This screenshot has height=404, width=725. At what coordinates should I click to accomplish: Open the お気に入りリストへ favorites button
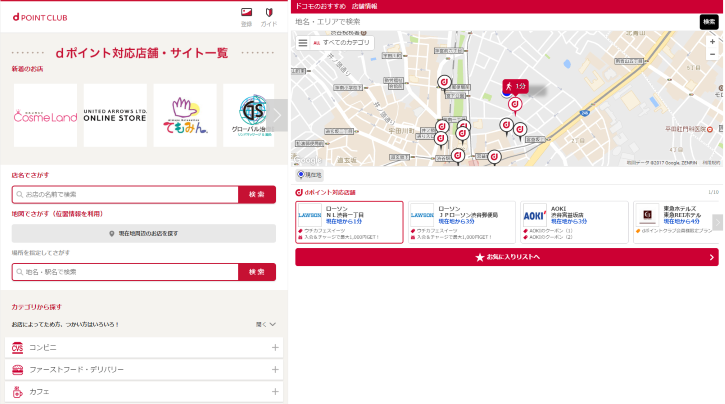[x=507, y=257]
